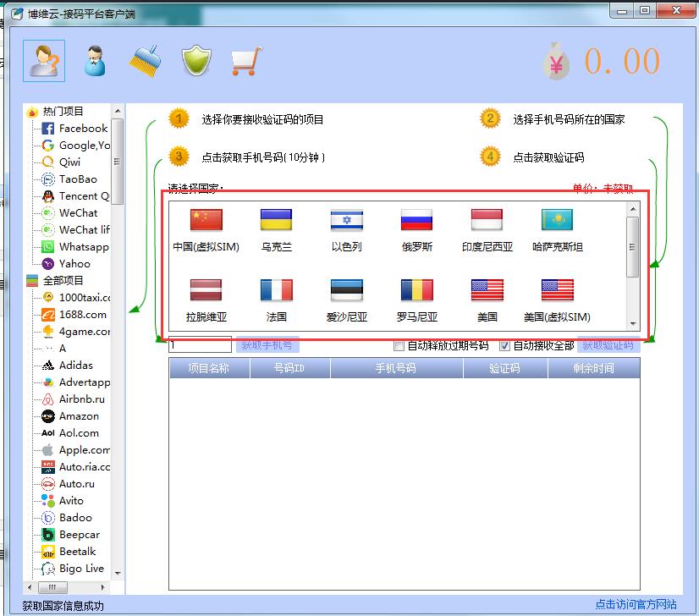Click the quantity input field
The image size is (699, 616).
point(200,344)
